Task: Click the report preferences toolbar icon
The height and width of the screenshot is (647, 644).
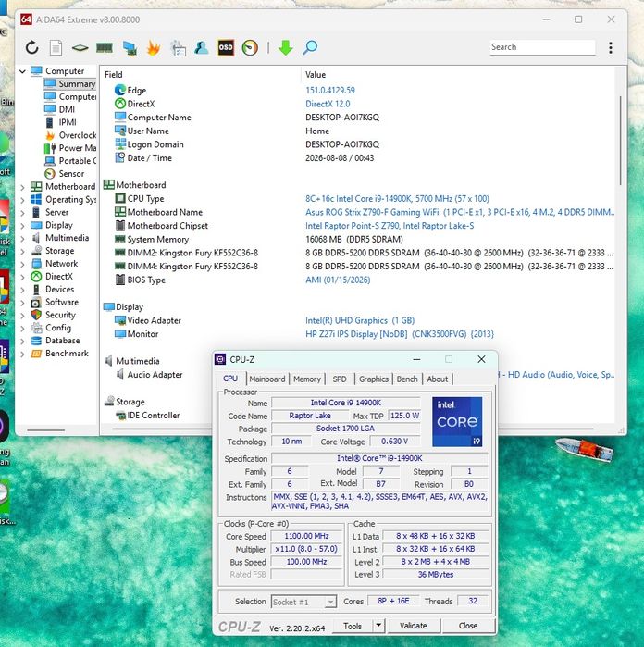Action: pos(179,48)
